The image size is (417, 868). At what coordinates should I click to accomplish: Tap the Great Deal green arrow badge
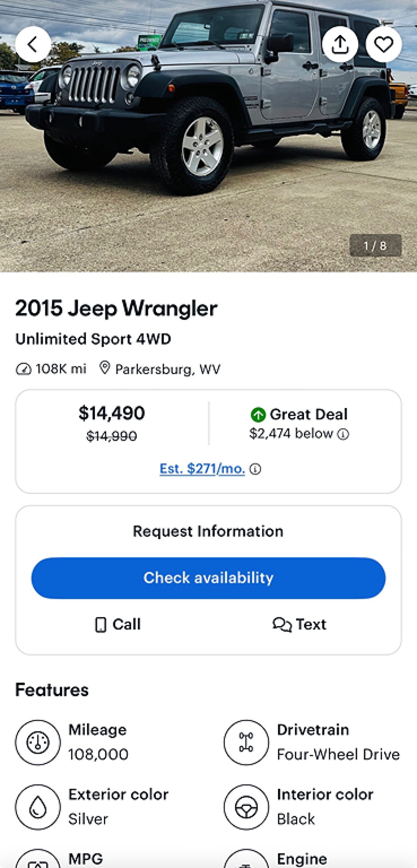pos(258,415)
